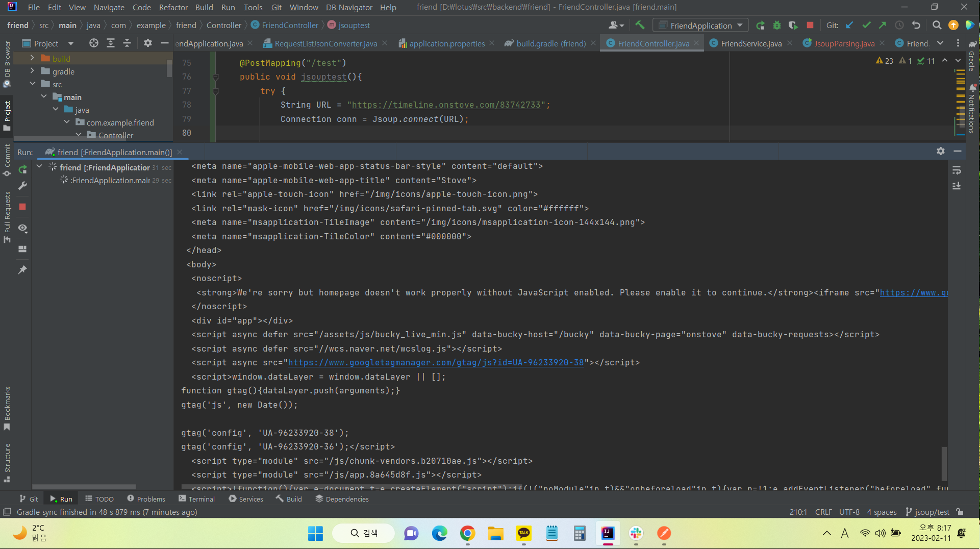Click the Run console vertical scrollbar thumb
Image resolution: width=980 pixels, height=549 pixels.
[x=944, y=463]
